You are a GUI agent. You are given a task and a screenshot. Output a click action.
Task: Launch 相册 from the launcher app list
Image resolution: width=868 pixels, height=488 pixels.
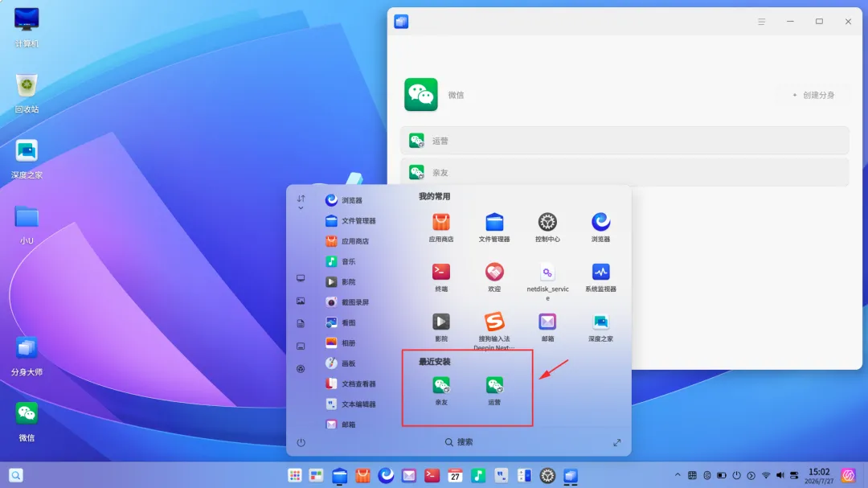click(x=341, y=342)
